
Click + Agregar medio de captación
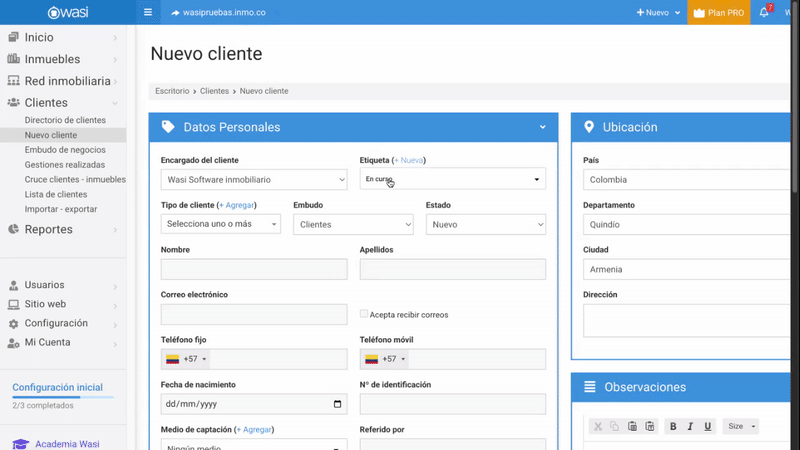(254, 430)
